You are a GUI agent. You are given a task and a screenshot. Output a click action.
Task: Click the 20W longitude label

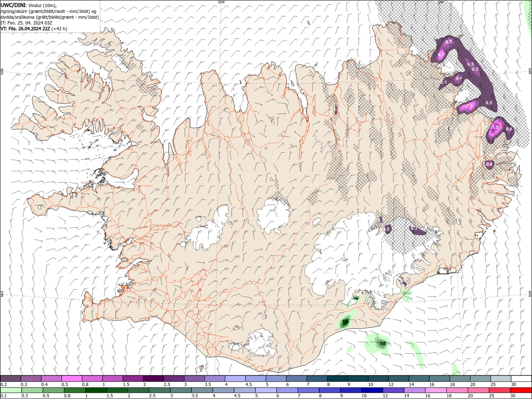pyautogui.click(x=221, y=2)
